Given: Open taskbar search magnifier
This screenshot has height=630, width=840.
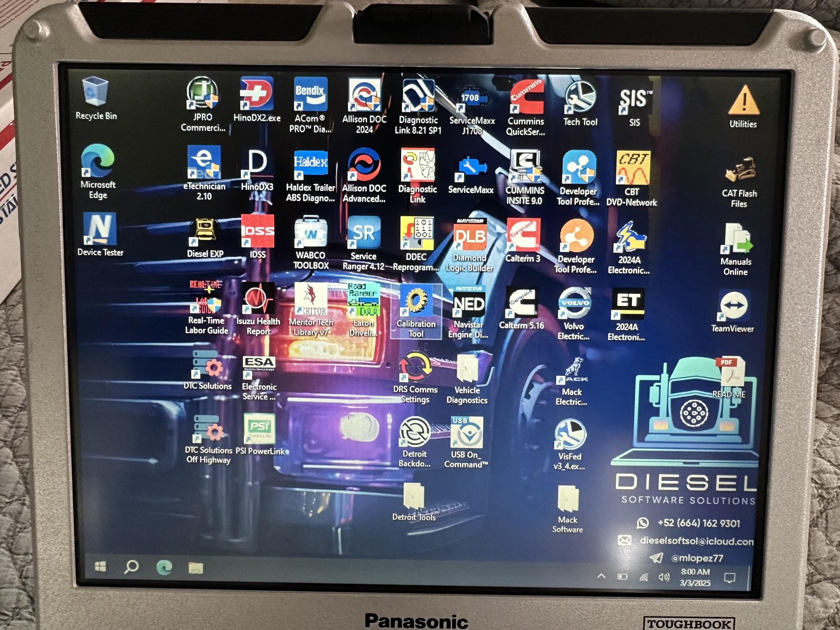Looking at the screenshot, I should [132, 567].
